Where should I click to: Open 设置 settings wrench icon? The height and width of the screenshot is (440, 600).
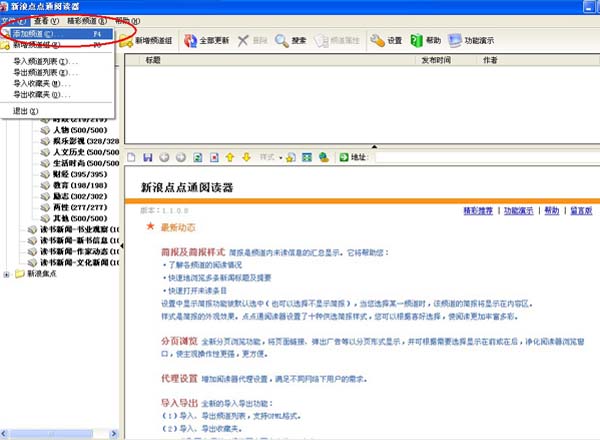377,41
